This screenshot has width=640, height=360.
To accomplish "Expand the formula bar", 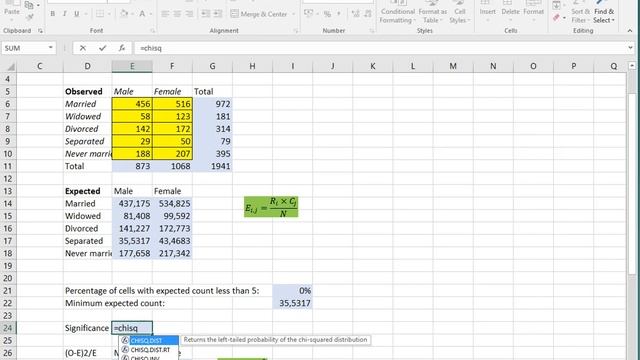I will coord(631,48).
